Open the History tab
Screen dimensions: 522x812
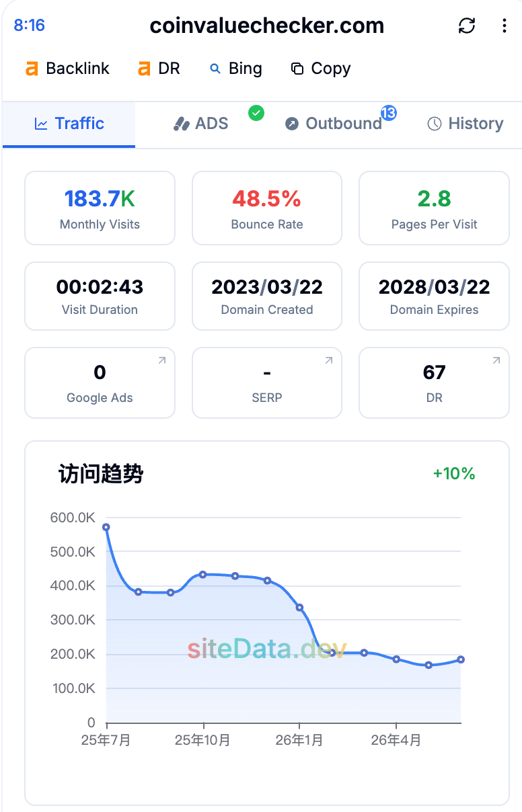click(465, 124)
